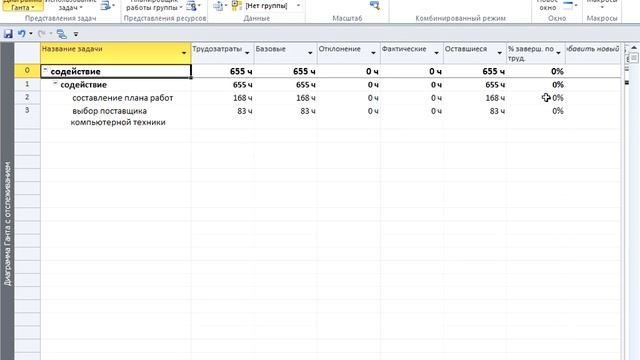Save the project using the floppy disk icon
This screenshot has height=360, width=640.
click(x=8, y=34)
